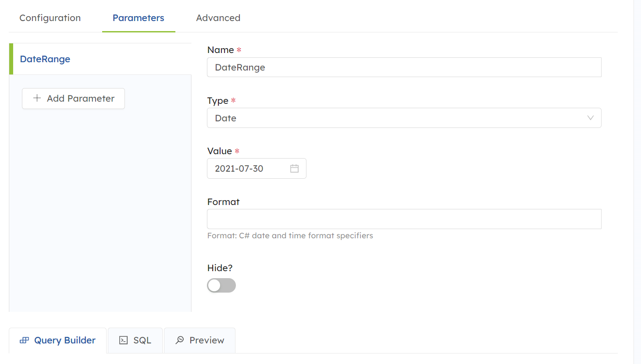This screenshot has height=364, width=641.
Task: Click the Hide? label text
Action: [220, 268]
